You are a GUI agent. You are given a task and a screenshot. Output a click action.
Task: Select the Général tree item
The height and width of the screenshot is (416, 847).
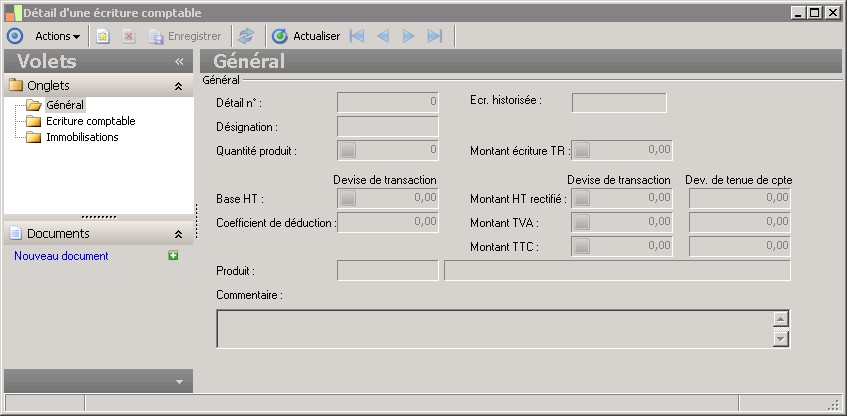coord(65,105)
